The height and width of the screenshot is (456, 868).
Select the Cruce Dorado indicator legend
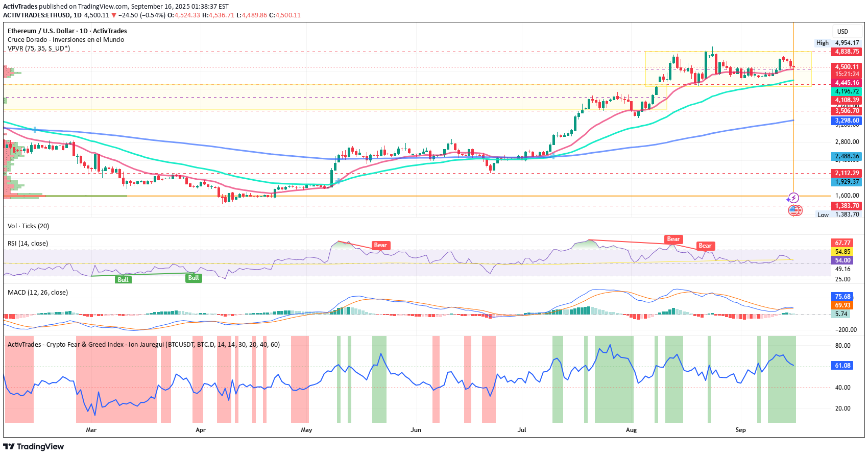point(65,40)
